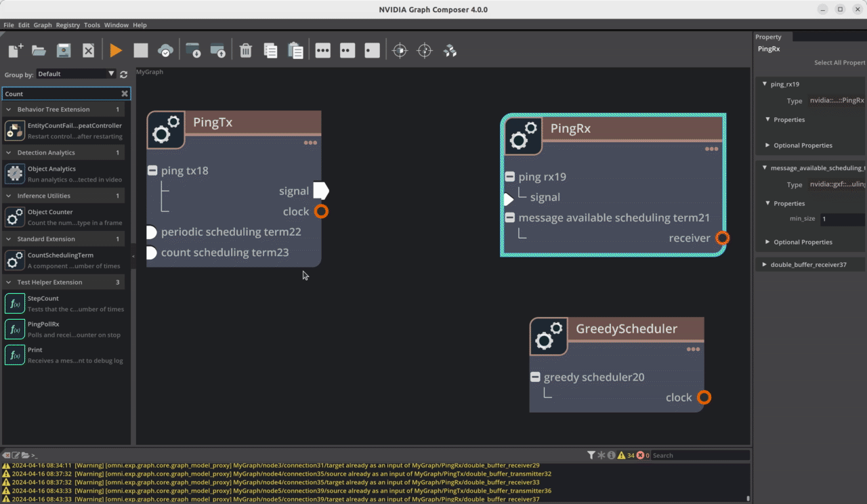Image resolution: width=867 pixels, height=504 pixels.
Task: Open the Window menu
Action: coord(117,25)
